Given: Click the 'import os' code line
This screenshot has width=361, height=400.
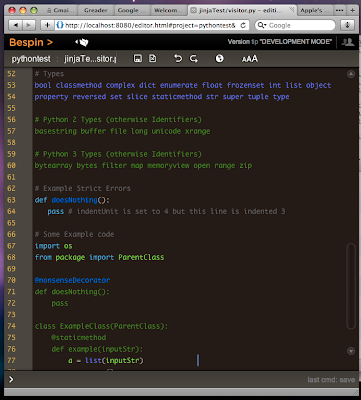Looking at the screenshot, I should (54, 246).
